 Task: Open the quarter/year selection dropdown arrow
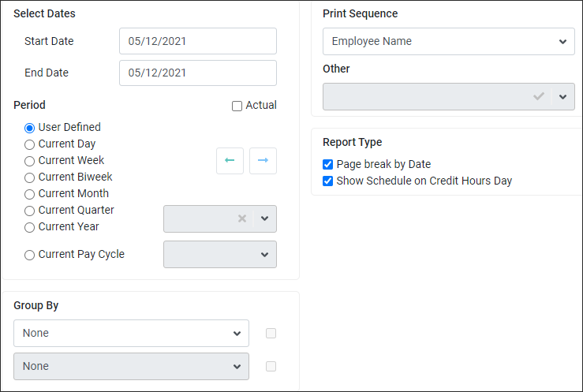click(265, 218)
